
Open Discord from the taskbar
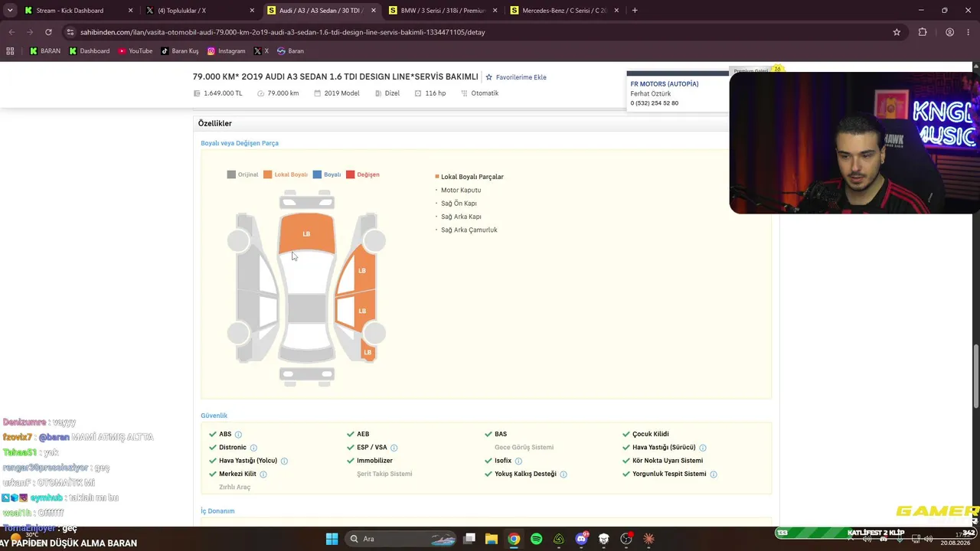[x=581, y=539]
